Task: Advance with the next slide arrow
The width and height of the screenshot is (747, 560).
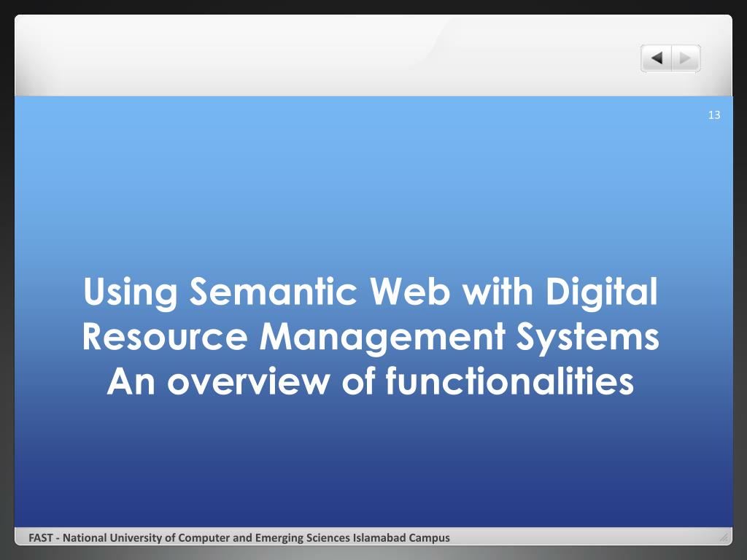Action: pyautogui.click(x=686, y=58)
